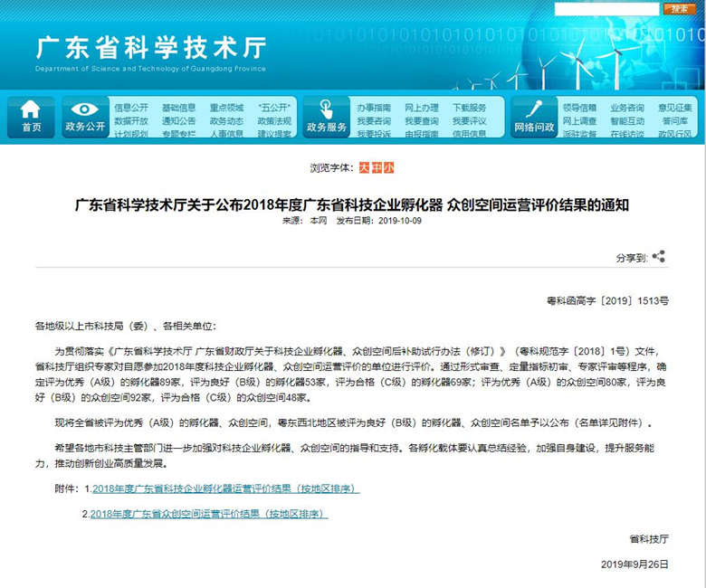This screenshot has height=588, width=706.
Task: Open the 我要咨询 nav link
Action: point(374,121)
